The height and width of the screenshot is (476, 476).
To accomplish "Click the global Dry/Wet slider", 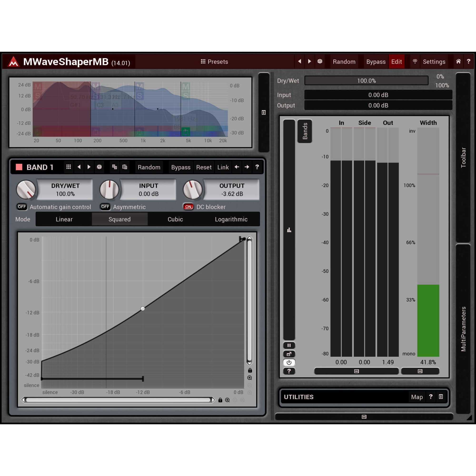I will [366, 81].
